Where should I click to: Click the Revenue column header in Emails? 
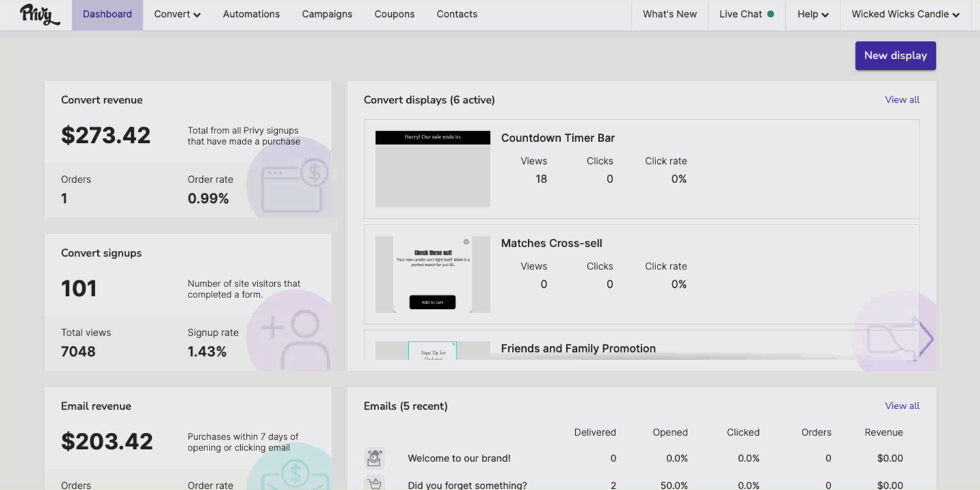[x=883, y=432]
